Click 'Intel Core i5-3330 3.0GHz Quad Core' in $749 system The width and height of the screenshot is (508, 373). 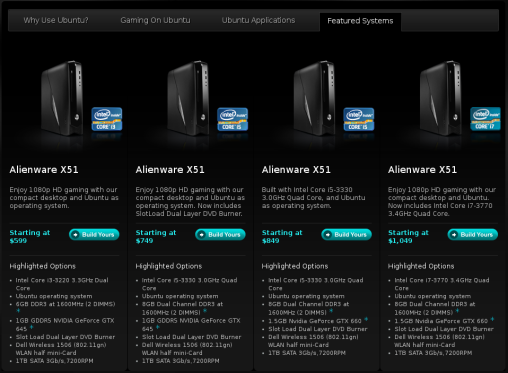tap(189, 284)
